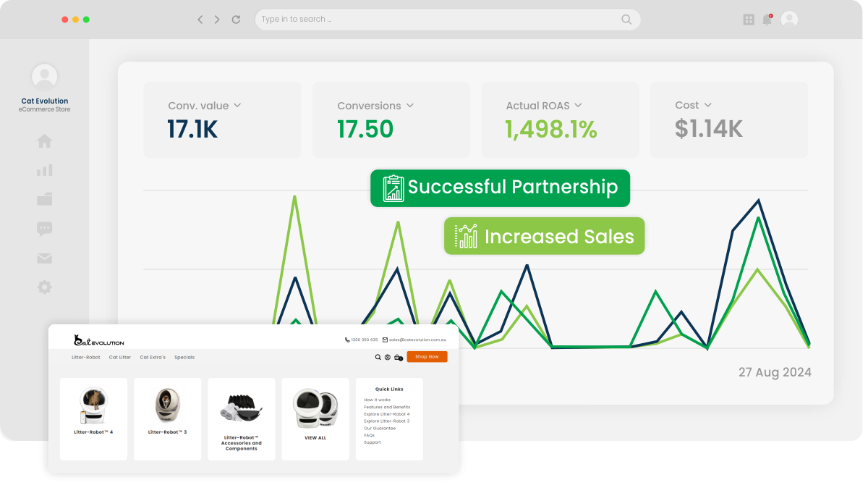Open the Home icon in sidebar

click(45, 141)
